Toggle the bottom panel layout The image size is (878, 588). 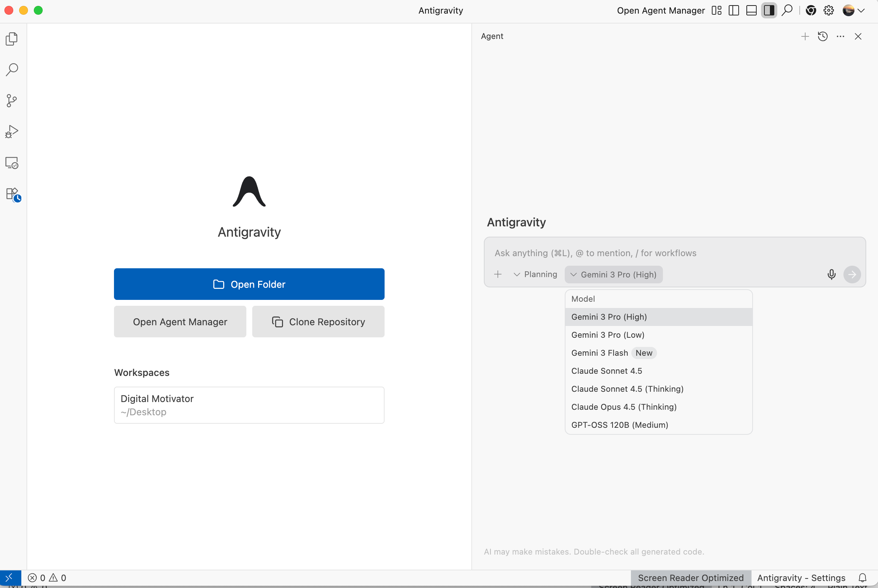(751, 11)
